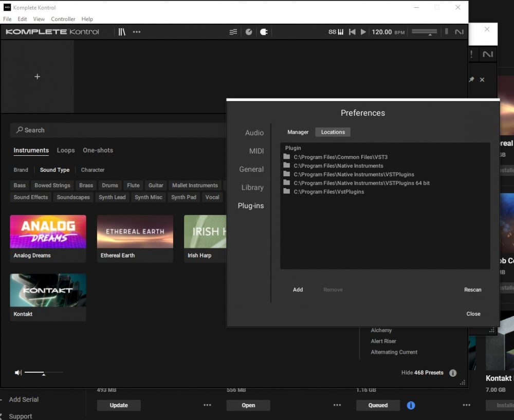The width and height of the screenshot is (514, 420).
Task: Open General preferences section
Action: [x=251, y=169]
